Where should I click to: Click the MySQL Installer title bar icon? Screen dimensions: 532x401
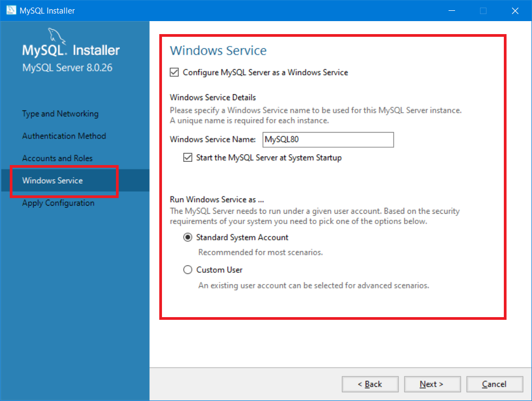[11, 10]
